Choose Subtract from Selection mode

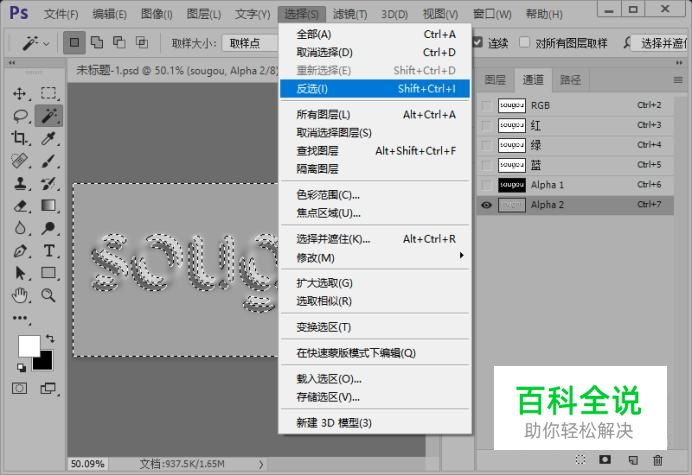(119, 43)
